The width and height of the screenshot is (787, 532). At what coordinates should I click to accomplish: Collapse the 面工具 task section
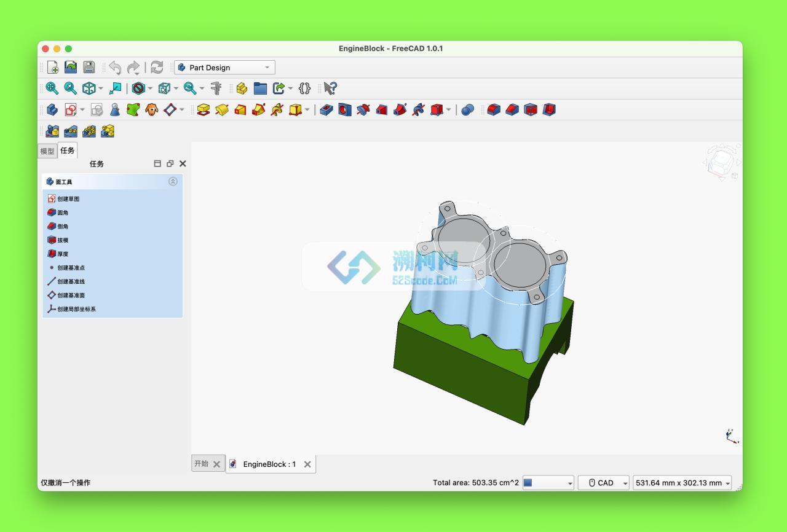[x=173, y=182]
